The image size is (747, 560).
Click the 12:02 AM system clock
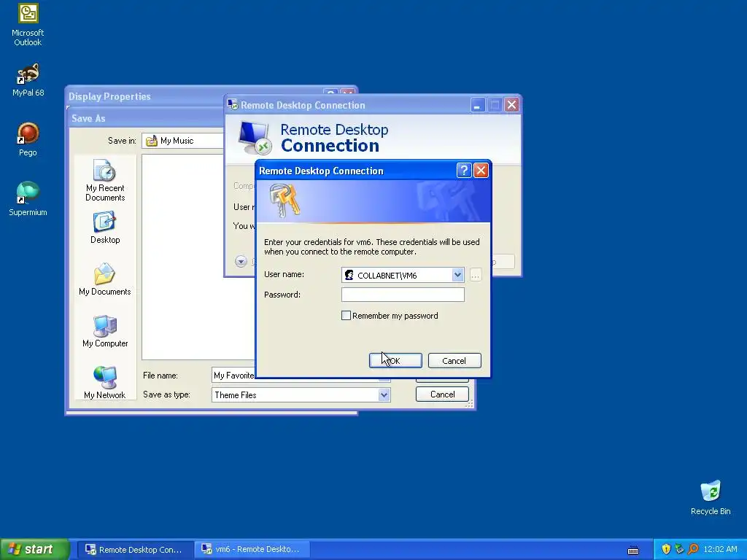pos(720,549)
